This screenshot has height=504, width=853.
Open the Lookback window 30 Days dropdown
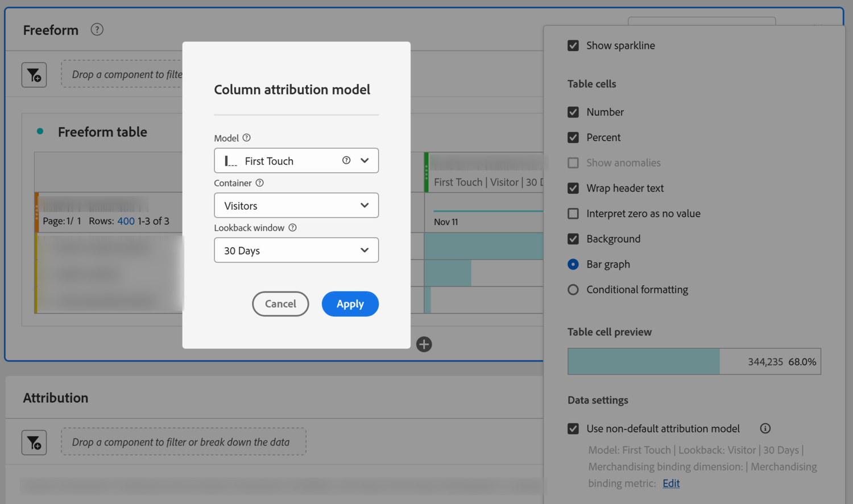pos(296,250)
